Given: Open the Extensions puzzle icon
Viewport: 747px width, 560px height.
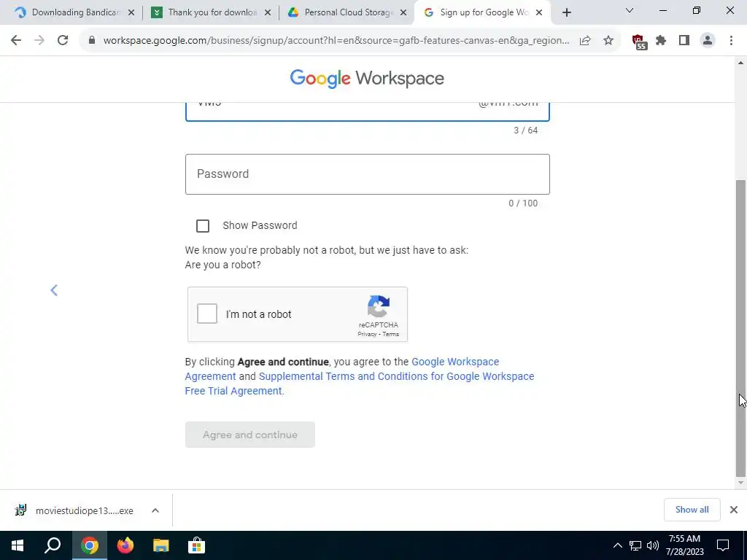Looking at the screenshot, I should coord(661,41).
